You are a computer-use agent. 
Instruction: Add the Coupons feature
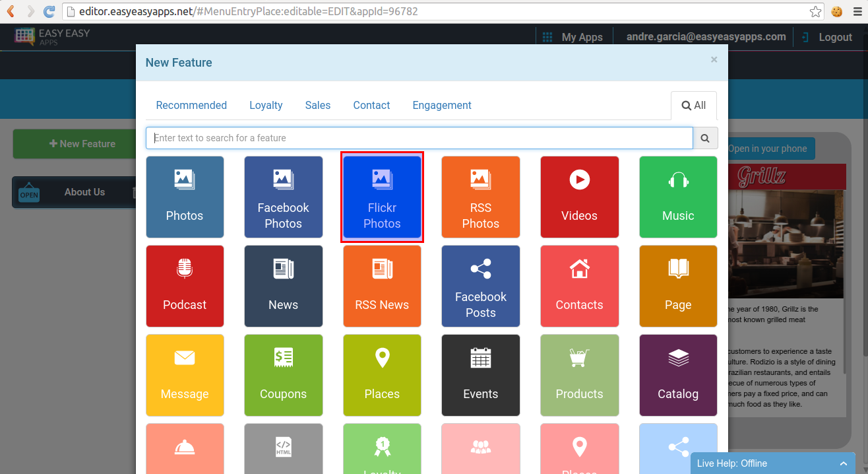coord(283,375)
